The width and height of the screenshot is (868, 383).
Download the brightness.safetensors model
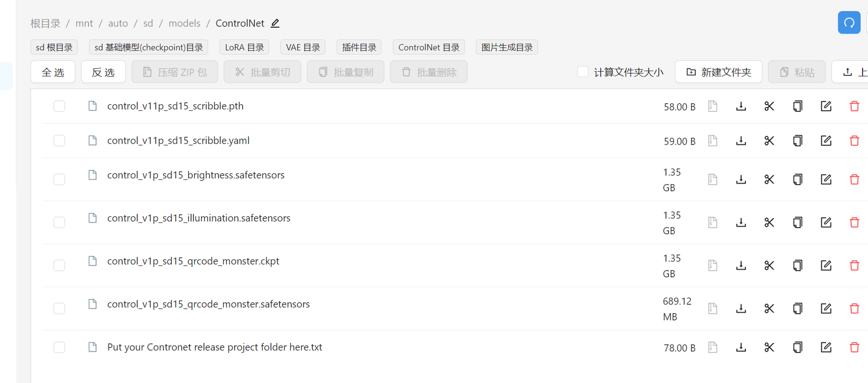pyautogui.click(x=741, y=179)
